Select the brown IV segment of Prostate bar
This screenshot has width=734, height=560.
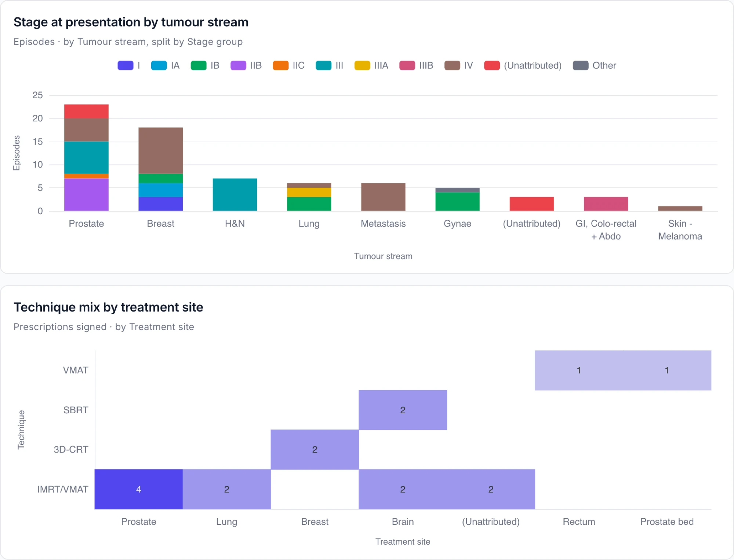coord(86,130)
